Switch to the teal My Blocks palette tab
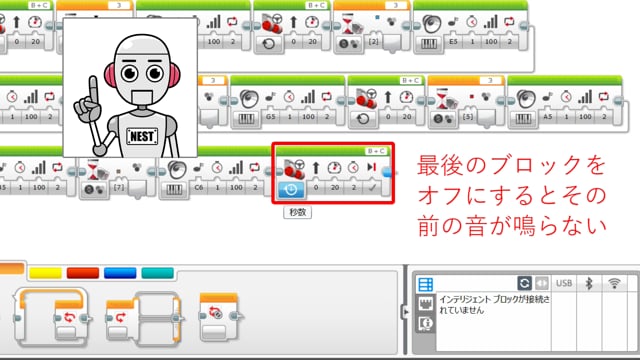The image size is (640, 360). point(158,273)
